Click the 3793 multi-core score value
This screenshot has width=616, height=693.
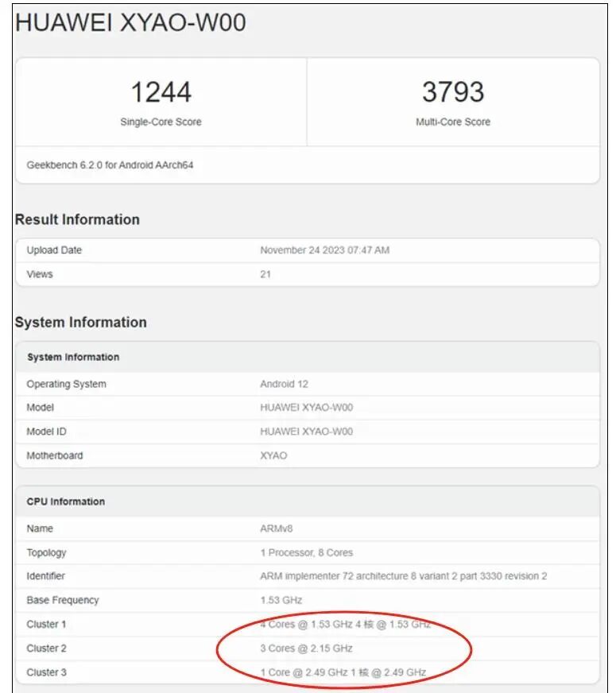(x=453, y=92)
